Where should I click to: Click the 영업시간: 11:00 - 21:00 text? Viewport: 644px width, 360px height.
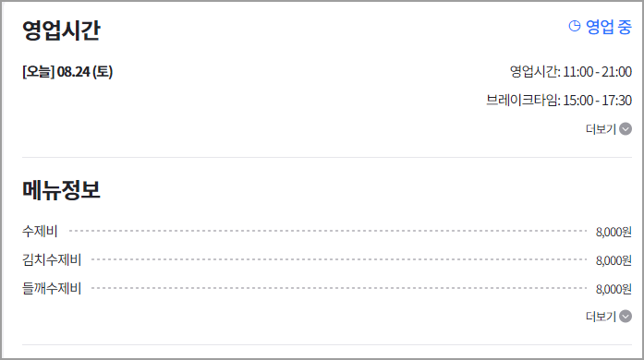[570, 72]
